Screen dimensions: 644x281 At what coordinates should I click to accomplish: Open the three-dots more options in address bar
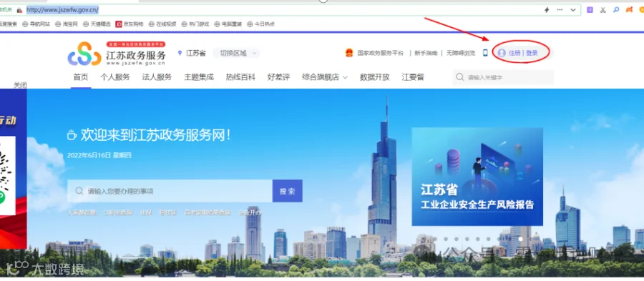tap(560, 10)
